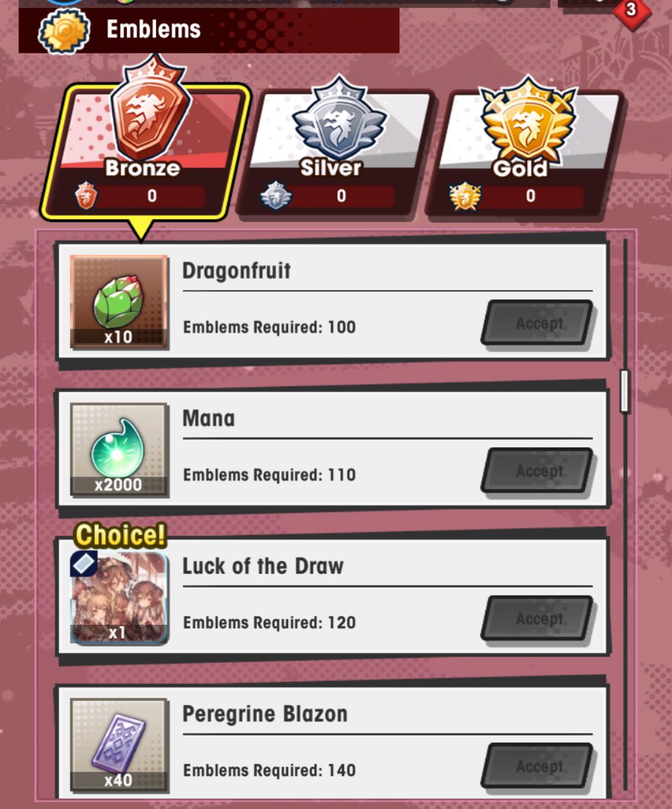Image resolution: width=672 pixels, height=809 pixels.
Task: Click the reward list scrollbar handle
Action: click(x=625, y=391)
